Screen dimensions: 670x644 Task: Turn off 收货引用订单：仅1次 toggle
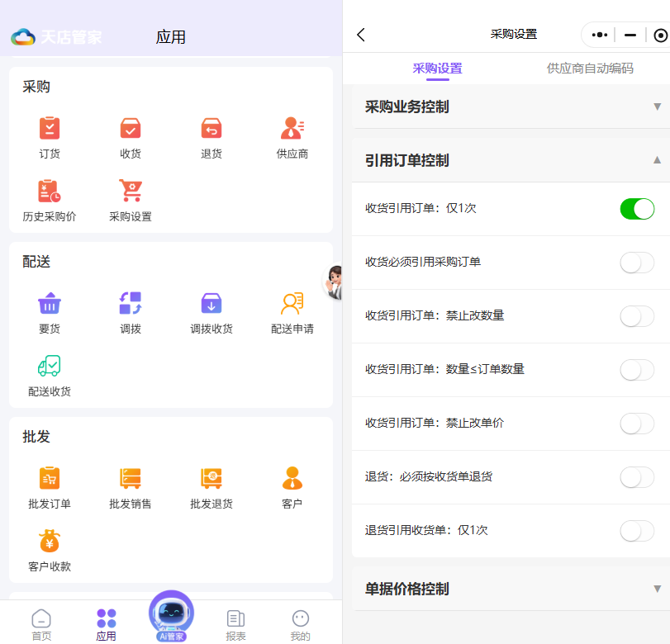pos(637,209)
